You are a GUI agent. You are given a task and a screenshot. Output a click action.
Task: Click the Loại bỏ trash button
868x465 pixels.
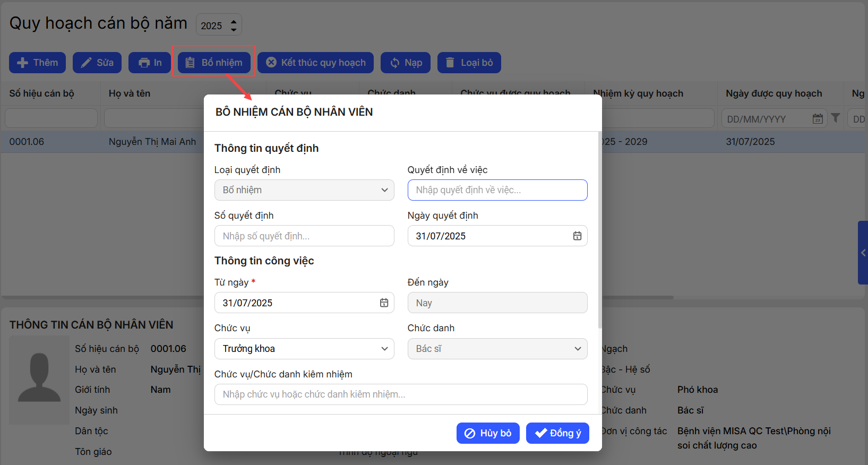(x=469, y=63)
